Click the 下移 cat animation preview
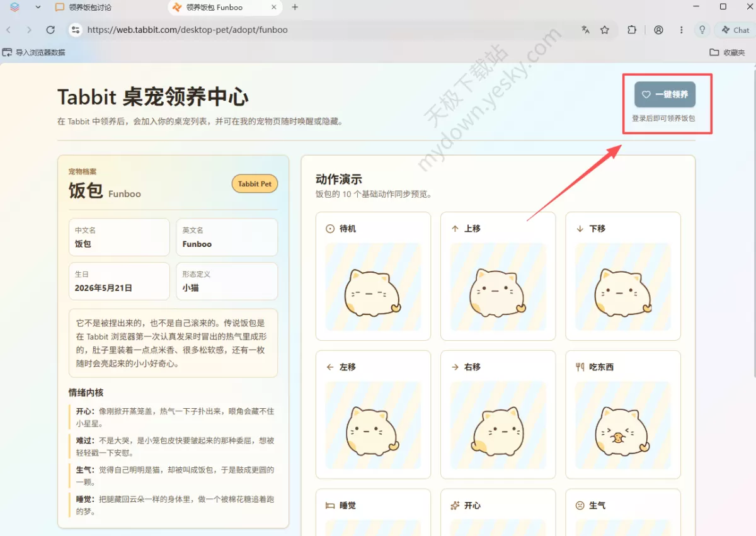Image resolution: width=756 pixels, height=536 pixels. (x=623, y=287)
